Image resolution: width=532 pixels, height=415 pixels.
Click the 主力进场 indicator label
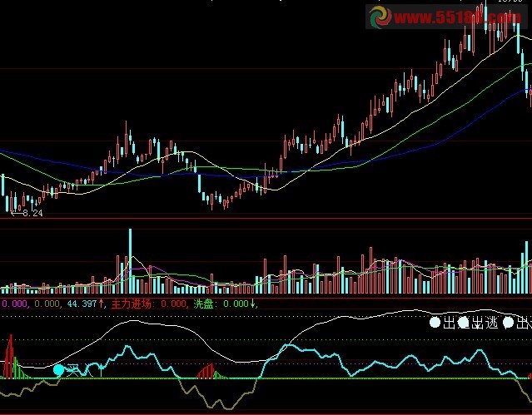[131, 304]
